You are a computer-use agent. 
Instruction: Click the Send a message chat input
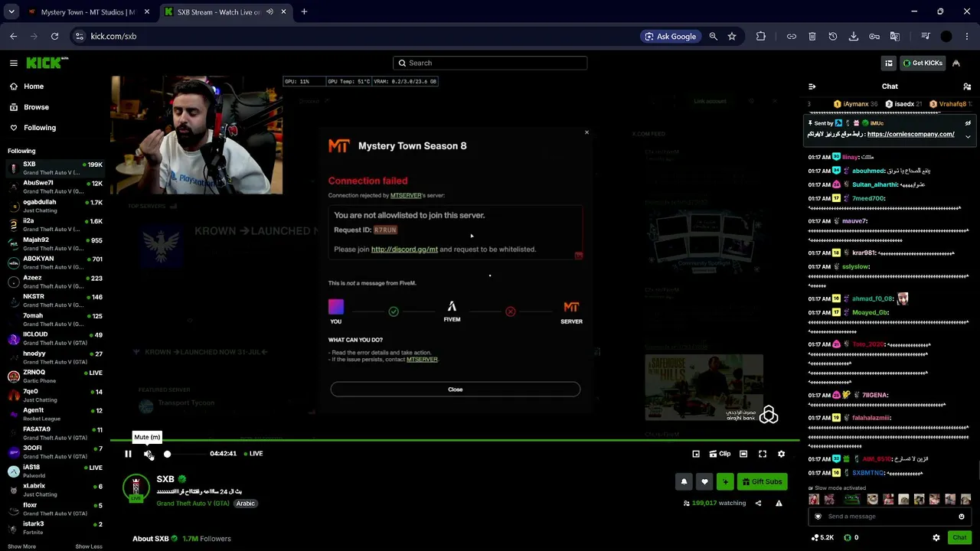[889, 517]
